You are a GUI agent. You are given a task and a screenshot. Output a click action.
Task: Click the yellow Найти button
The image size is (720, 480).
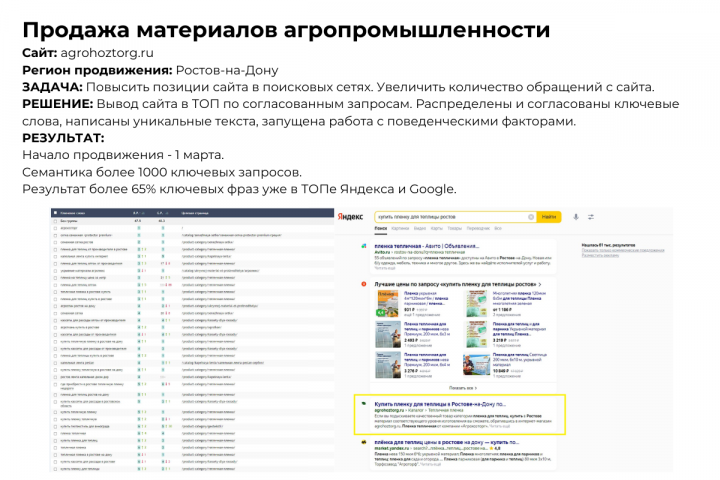click(549, 217)
